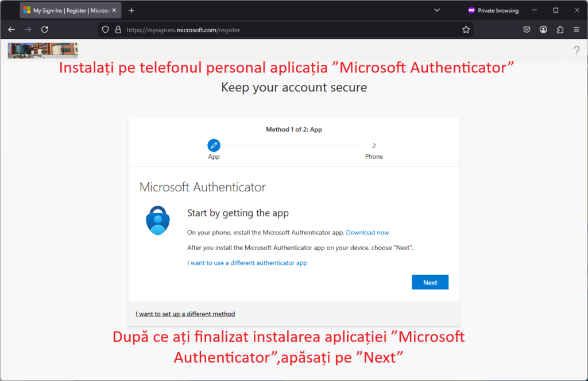Image resolution: width=588 pixels, height=381 pixels.
Task: Open the shield tracking protection icon
Action: point(106,30)
